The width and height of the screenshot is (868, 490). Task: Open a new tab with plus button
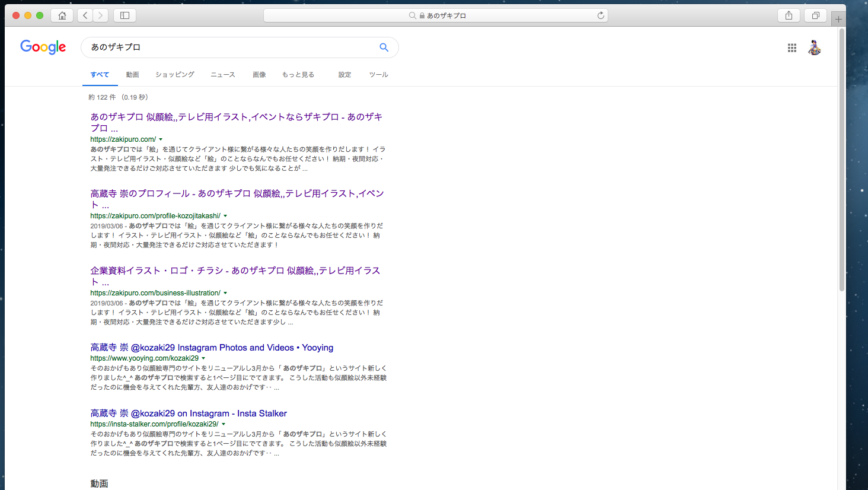838,19
